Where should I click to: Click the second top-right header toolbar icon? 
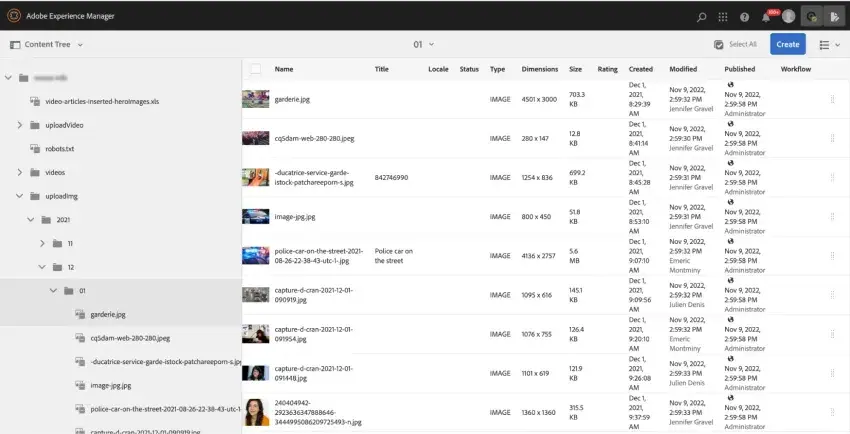click(812, 17)
